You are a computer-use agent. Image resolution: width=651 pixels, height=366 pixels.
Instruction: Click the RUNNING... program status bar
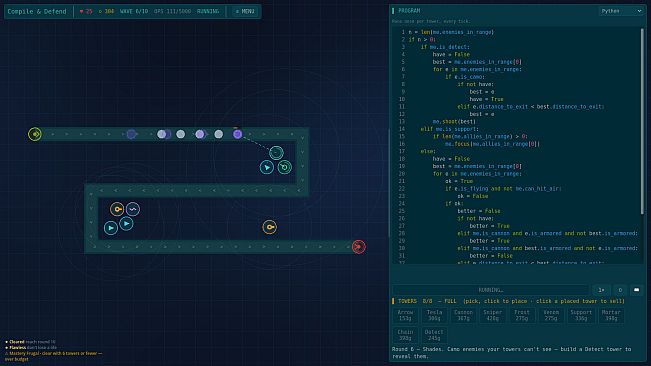pyautogui.click(x=491, y=290)
